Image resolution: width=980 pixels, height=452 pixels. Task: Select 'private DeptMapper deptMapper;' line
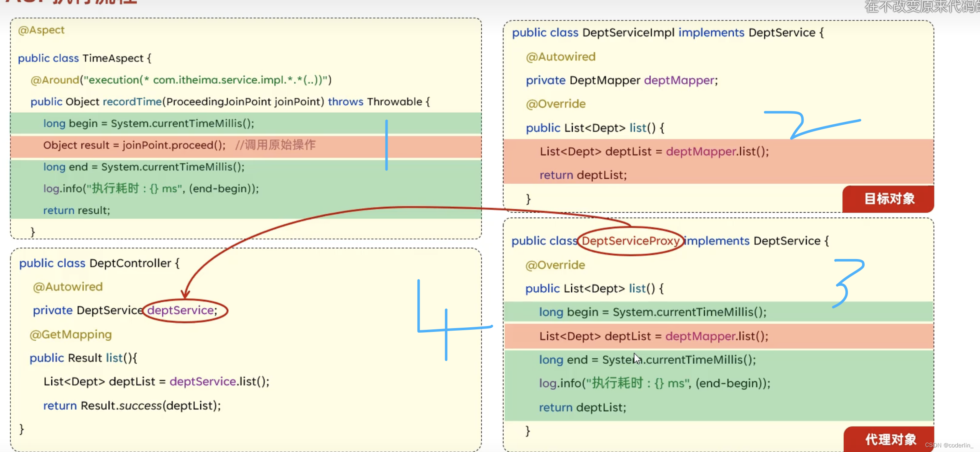(x=622, y=80)
